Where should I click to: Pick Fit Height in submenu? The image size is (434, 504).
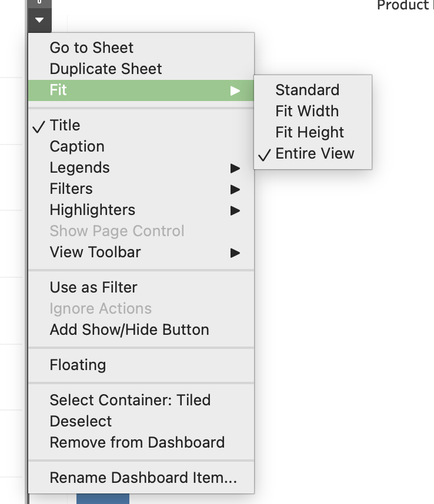coord(309,132)
